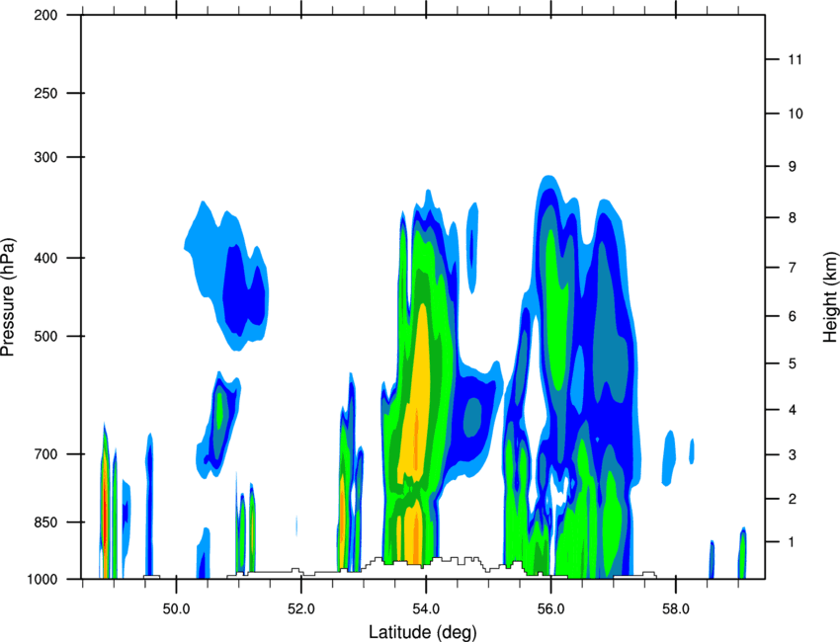Select the 700 pressure tick label
This screenshot has height=642, width=840.
pyautogui.click(x=45, y=454)
